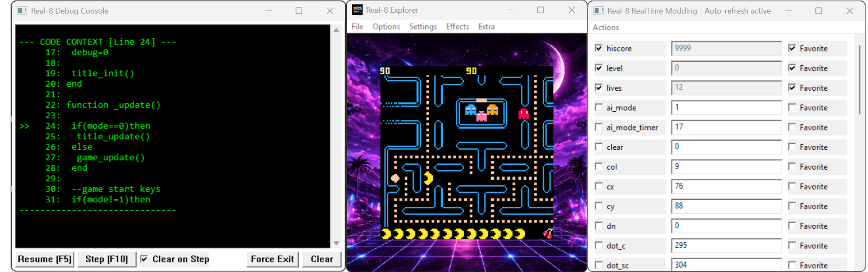Uncheck the lives variable checkbox
The height and width of the screenshot is (272, 868).
[599, 88]
